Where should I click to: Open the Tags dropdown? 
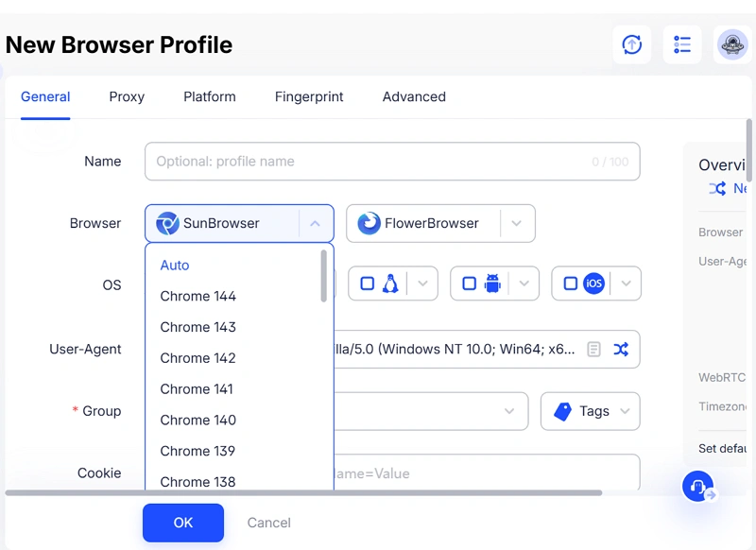point(591,411)
